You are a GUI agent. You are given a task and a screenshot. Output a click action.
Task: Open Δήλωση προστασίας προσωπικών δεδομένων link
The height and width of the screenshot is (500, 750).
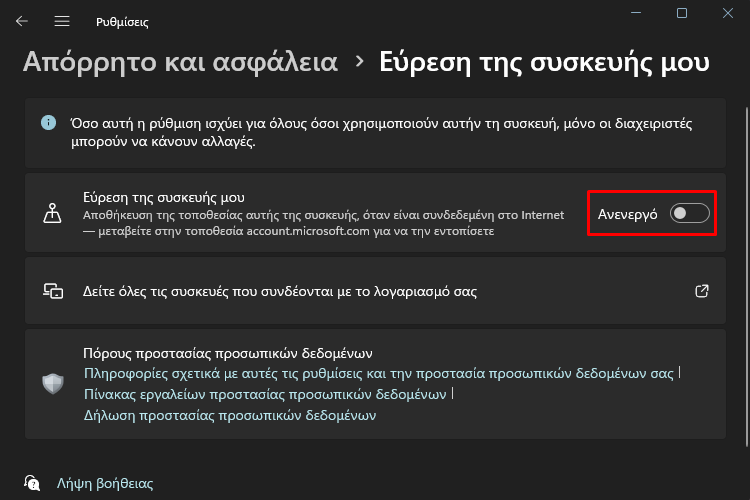(x=230, y=415)
